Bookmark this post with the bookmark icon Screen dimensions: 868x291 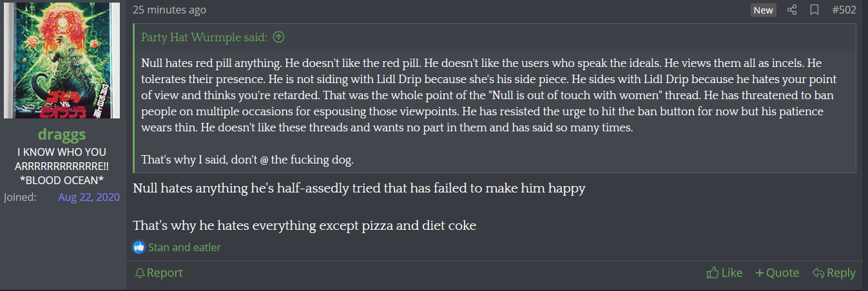pos(815,10)
